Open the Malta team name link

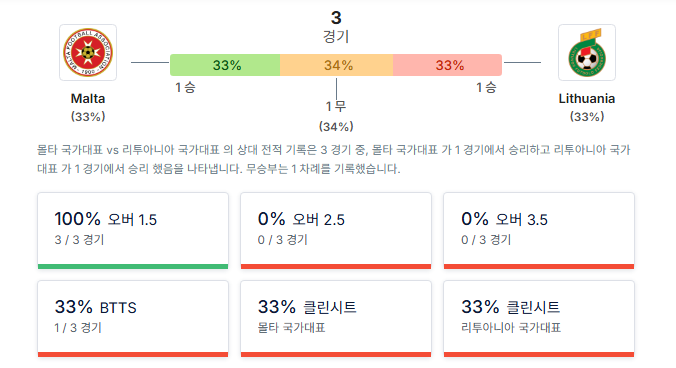coord(88,99)
